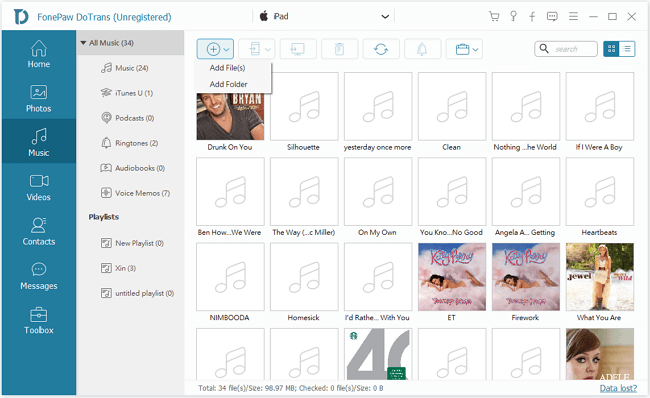
Task: Open the Facebook icon in title bar
Action: click(532, 16)
